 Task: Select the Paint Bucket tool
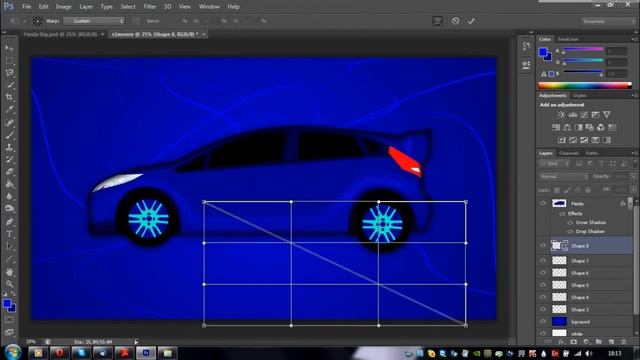click(x=9, y=184)
